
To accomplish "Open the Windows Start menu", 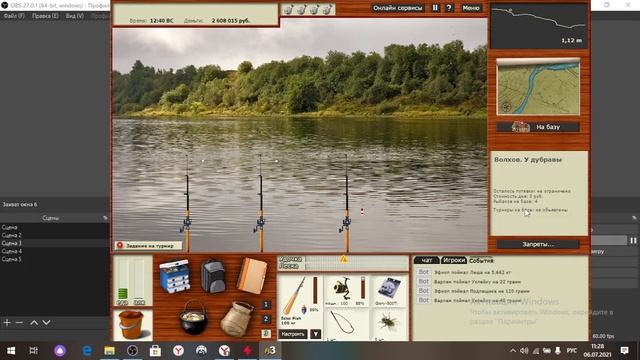I will pos(11,351).
